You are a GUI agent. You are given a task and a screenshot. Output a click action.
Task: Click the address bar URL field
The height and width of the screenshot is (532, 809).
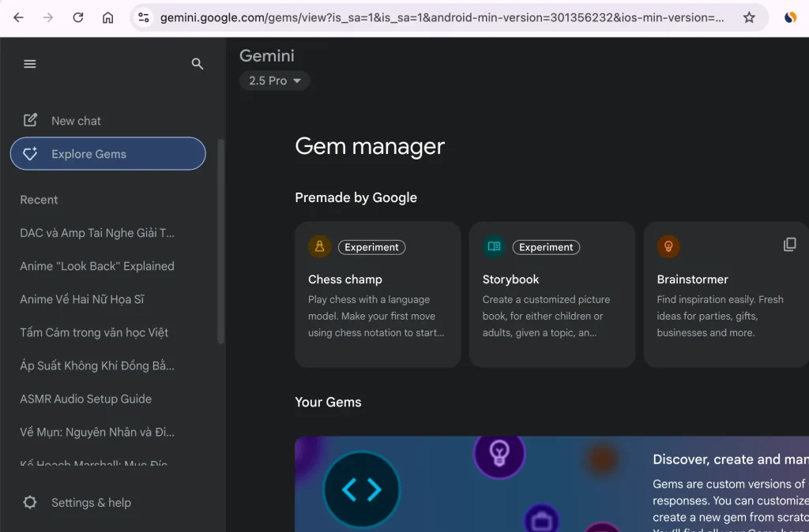[442, 17]
